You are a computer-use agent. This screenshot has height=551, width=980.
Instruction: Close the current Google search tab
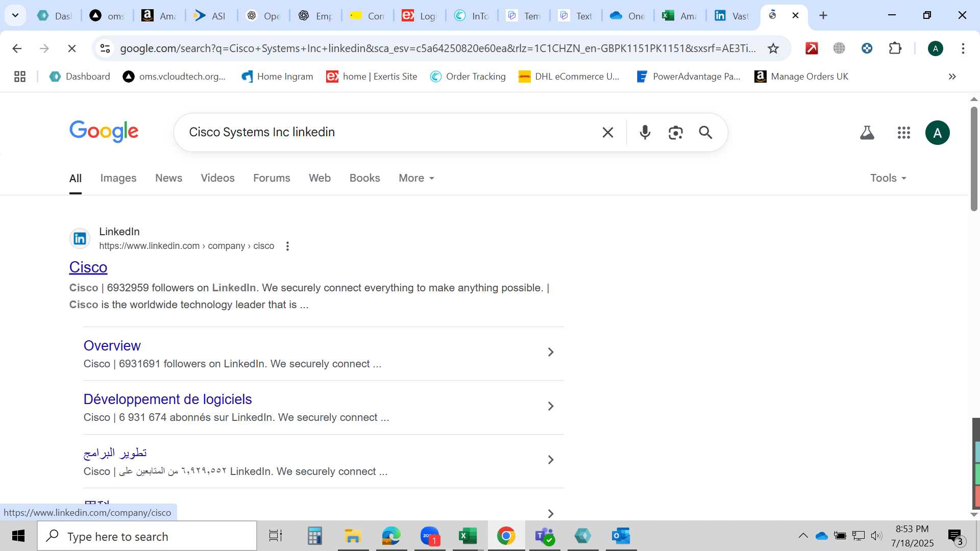pos(795,15)
